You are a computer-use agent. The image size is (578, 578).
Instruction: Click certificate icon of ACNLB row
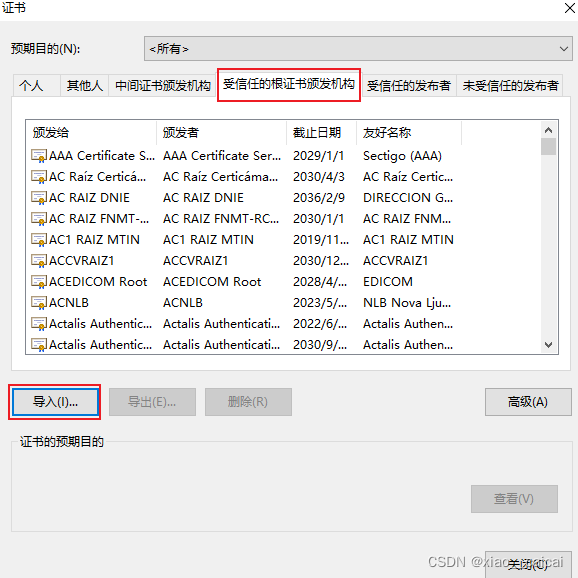point(39,303)
